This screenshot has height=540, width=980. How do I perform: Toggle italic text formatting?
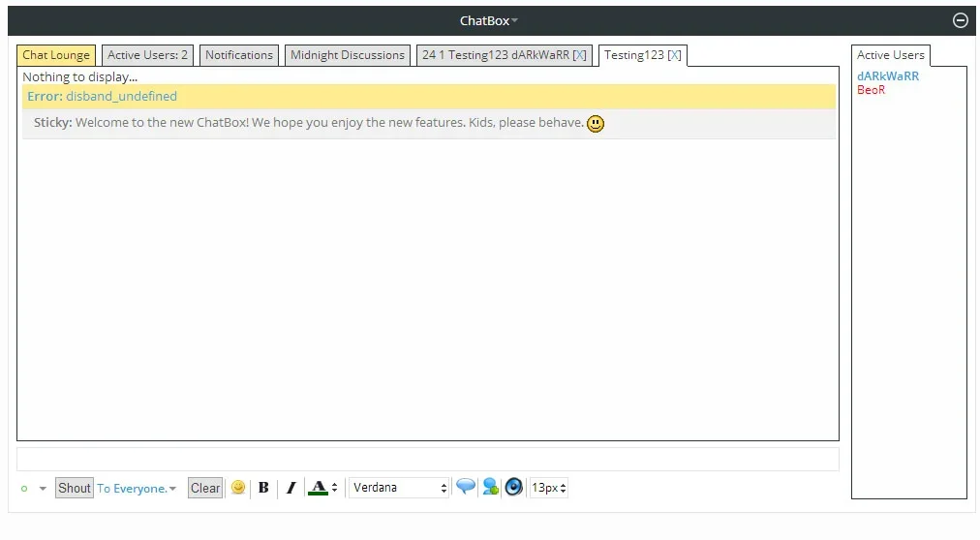[x=291, y=488]
